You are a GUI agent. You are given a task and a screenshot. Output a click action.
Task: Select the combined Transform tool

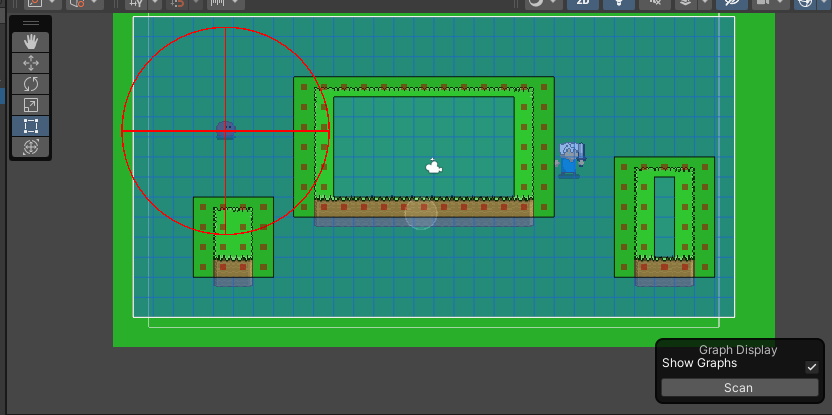coord(31,146)
